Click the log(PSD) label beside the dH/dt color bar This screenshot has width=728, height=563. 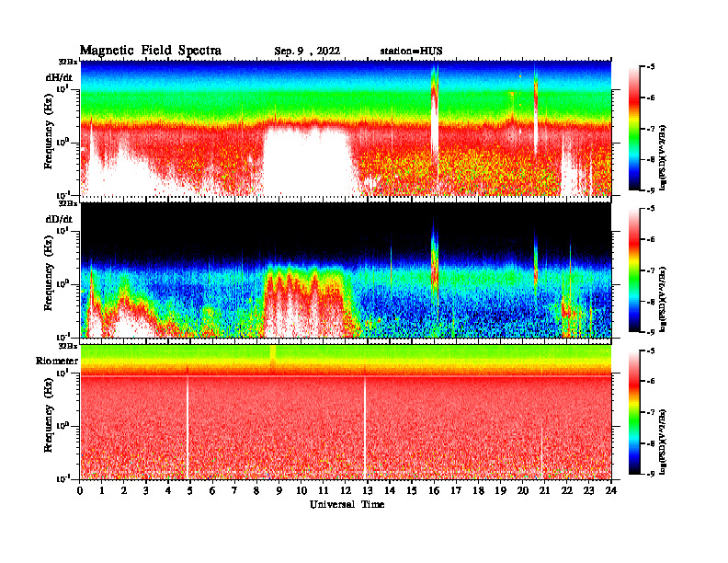tap(664, 157)
